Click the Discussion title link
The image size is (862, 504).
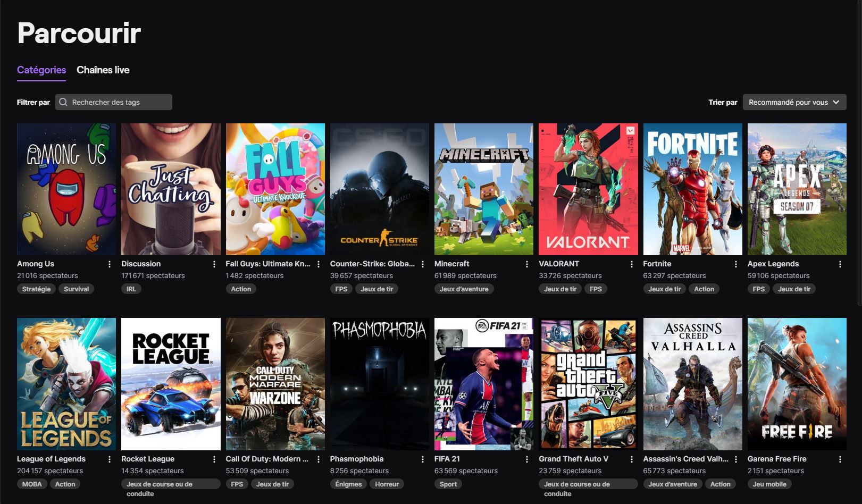point(141,264)
